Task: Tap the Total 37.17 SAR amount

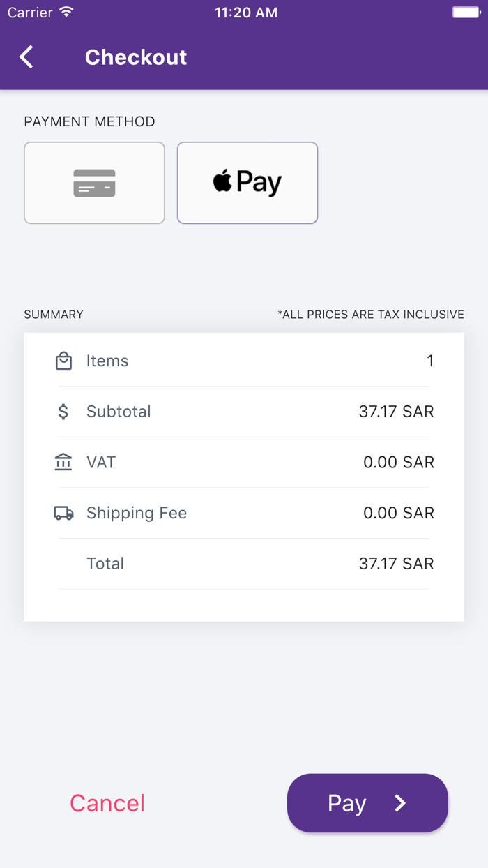Action: coord(396,564)
